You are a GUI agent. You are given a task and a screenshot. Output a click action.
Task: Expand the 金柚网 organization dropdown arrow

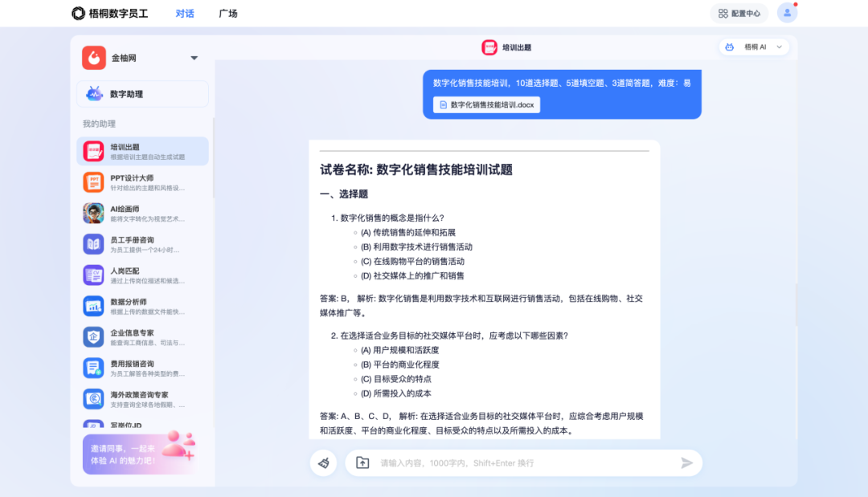[194, 58]
